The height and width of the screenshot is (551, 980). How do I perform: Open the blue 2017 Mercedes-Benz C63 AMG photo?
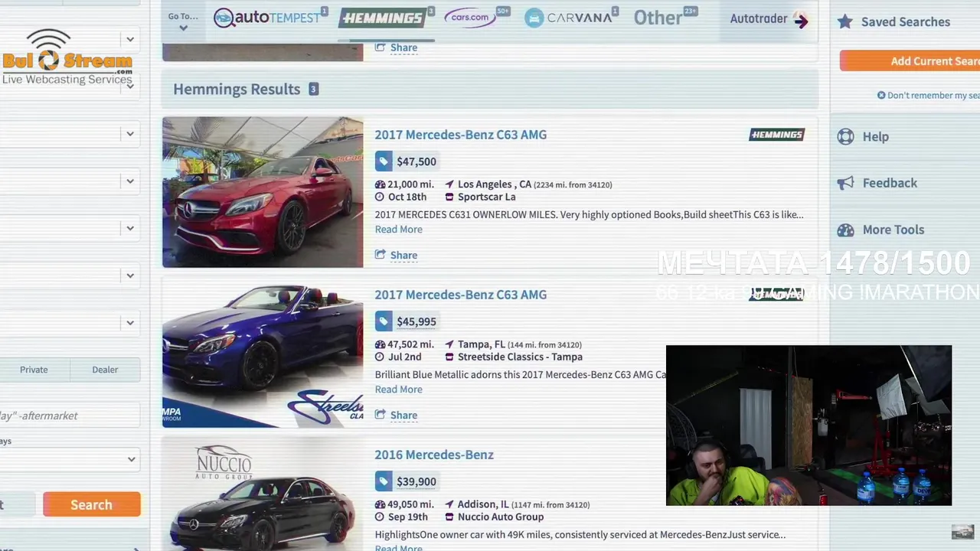tap(263, 352)
